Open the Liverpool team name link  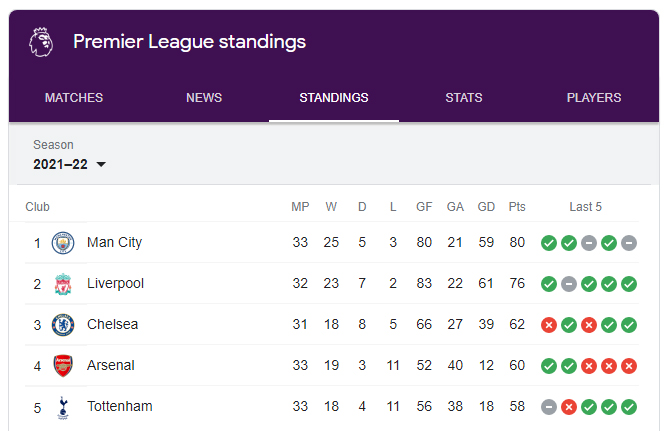[115, 283]
